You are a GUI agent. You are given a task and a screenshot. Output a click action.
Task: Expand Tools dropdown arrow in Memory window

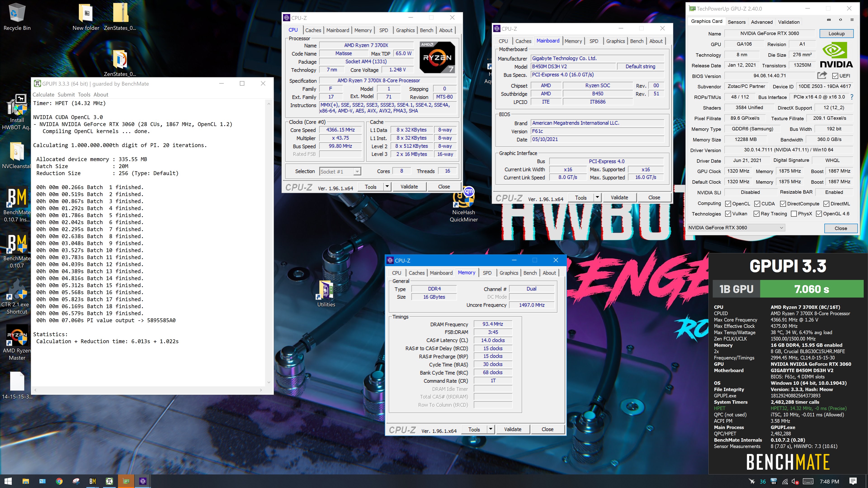coord(491,429)
